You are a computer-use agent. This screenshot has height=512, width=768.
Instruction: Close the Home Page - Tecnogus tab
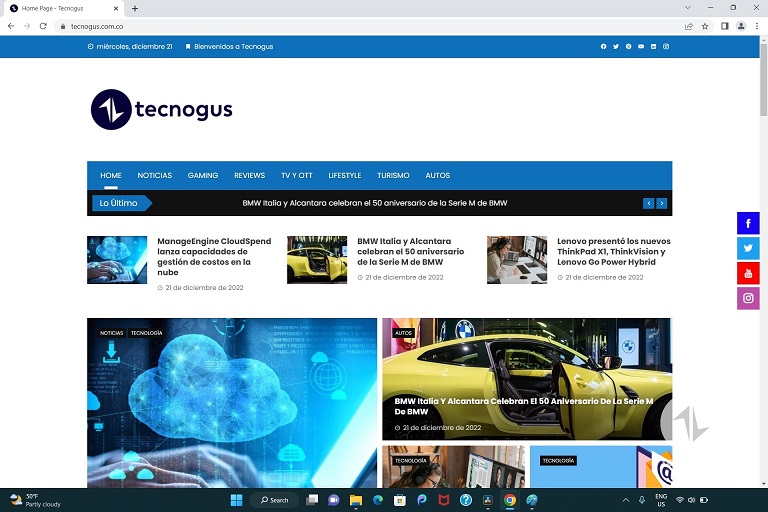tap(116, 8)
